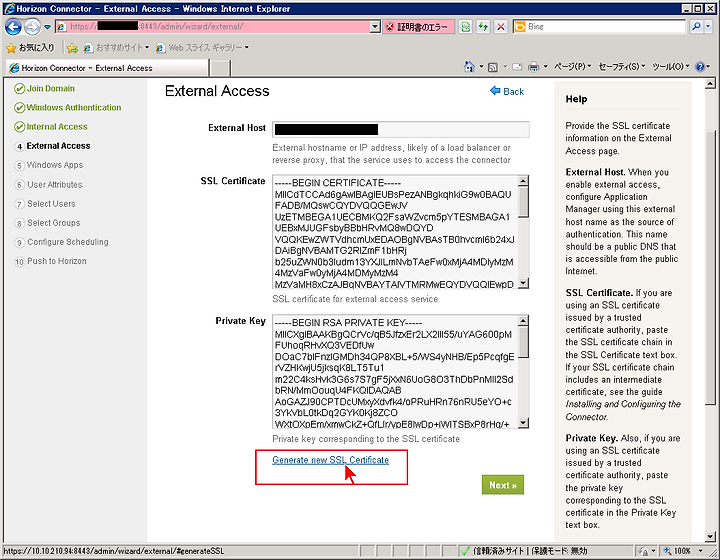The width and height of the screenshot is (720, 560).
Task: Open the recent pages dropdown arrow
Action: point(47,27)
